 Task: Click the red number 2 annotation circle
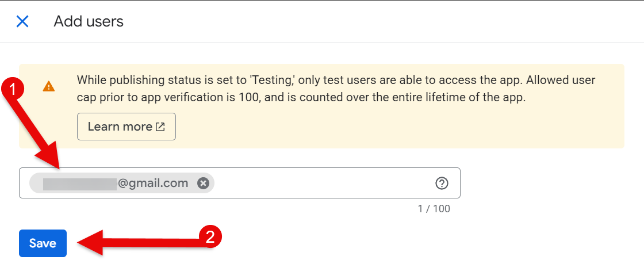tap(210, 236)
